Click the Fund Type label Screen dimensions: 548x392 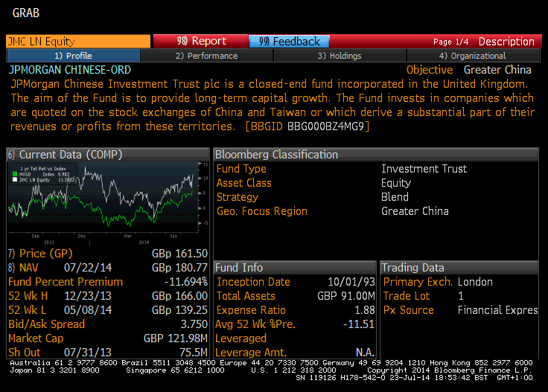click(241, 169)
